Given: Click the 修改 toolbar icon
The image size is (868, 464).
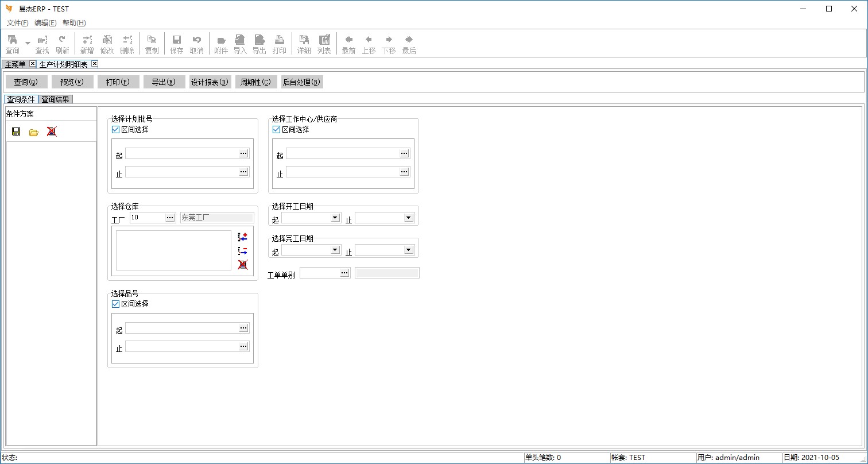Looking at the screenshot, I should click(107, 44).
